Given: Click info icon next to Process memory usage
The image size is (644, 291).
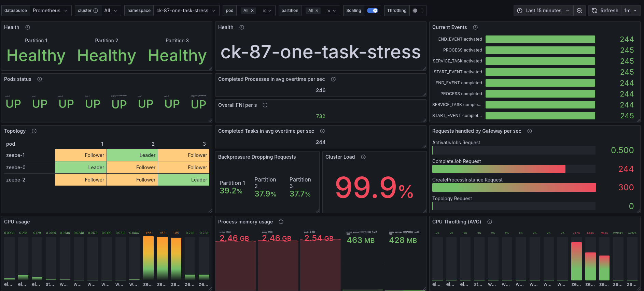Looking at the screenshot, I should (281, 222).
